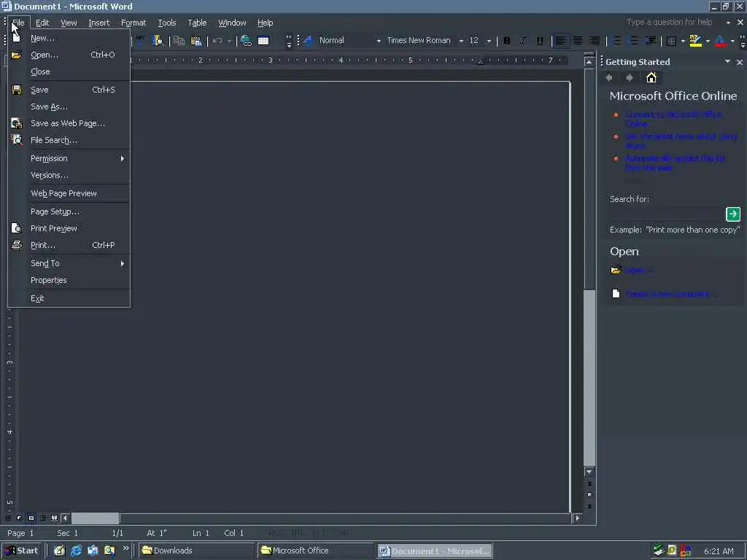747x560 pixels.
Task: Choose Page Setup from the File menu
Action: (69, 211)
